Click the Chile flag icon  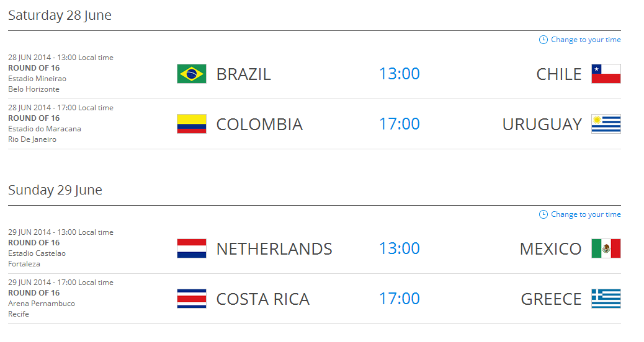(x=606, y=74)
